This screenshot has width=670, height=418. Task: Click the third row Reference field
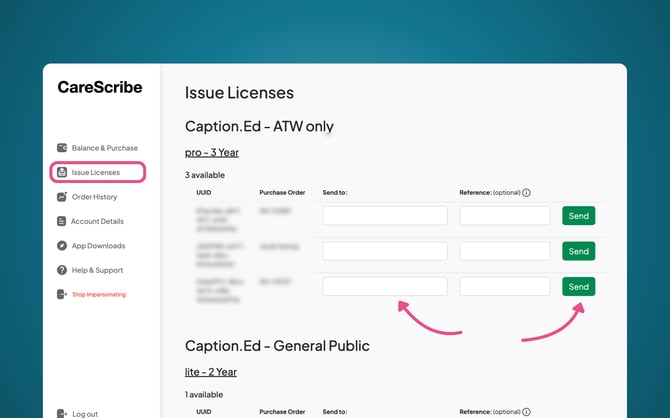505,287
